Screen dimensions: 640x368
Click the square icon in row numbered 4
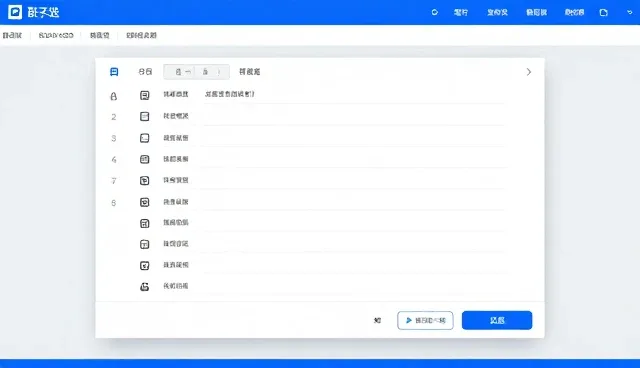point(144,159)
